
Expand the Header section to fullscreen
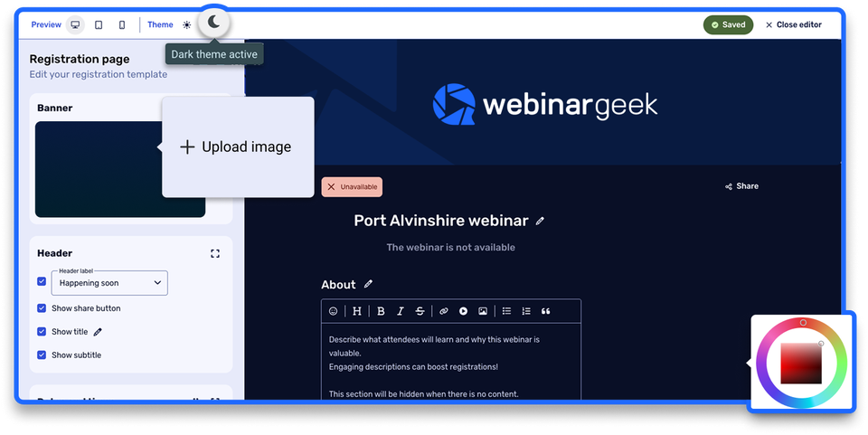215,253
